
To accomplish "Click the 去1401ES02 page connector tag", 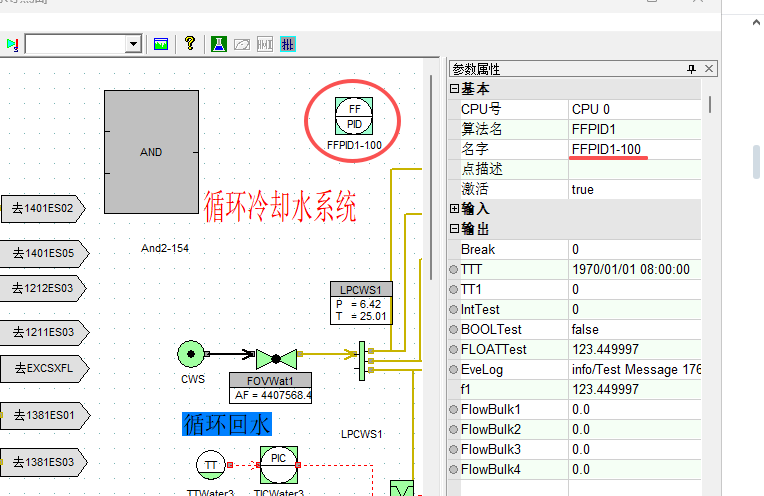I will 42,209.
